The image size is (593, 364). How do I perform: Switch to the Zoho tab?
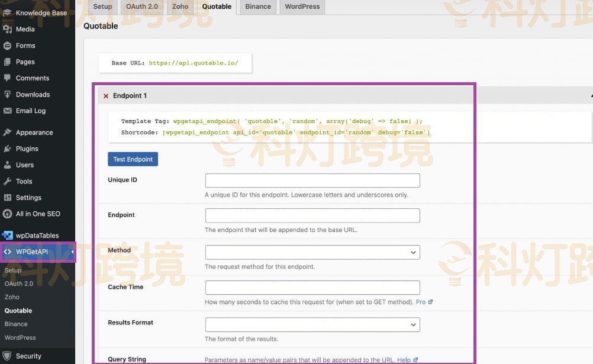[x=180, y=7]
